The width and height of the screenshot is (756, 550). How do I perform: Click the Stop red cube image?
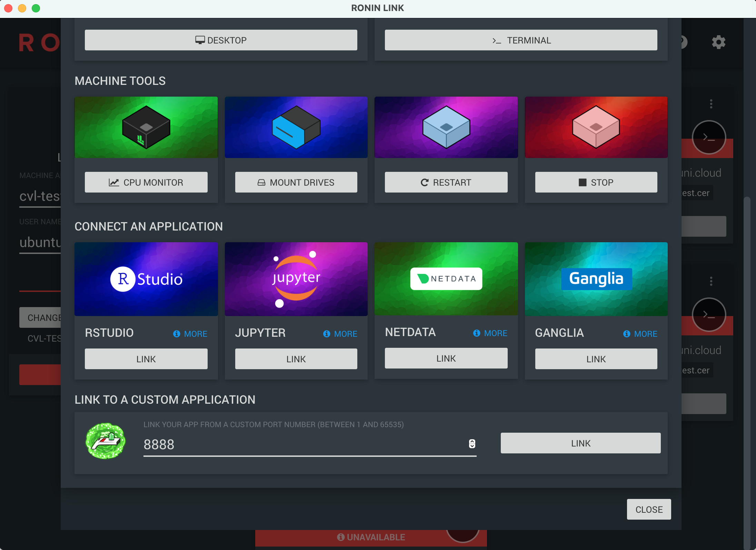(x=596, y=127)
